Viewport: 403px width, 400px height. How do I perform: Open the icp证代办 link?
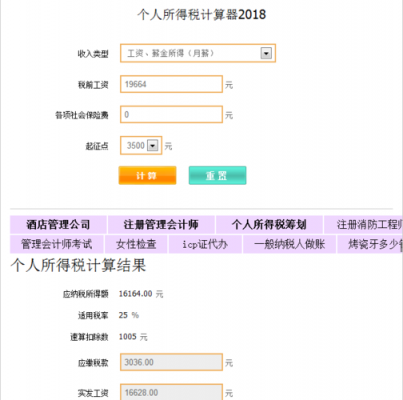pyautogui.click(x=205, y=244)
